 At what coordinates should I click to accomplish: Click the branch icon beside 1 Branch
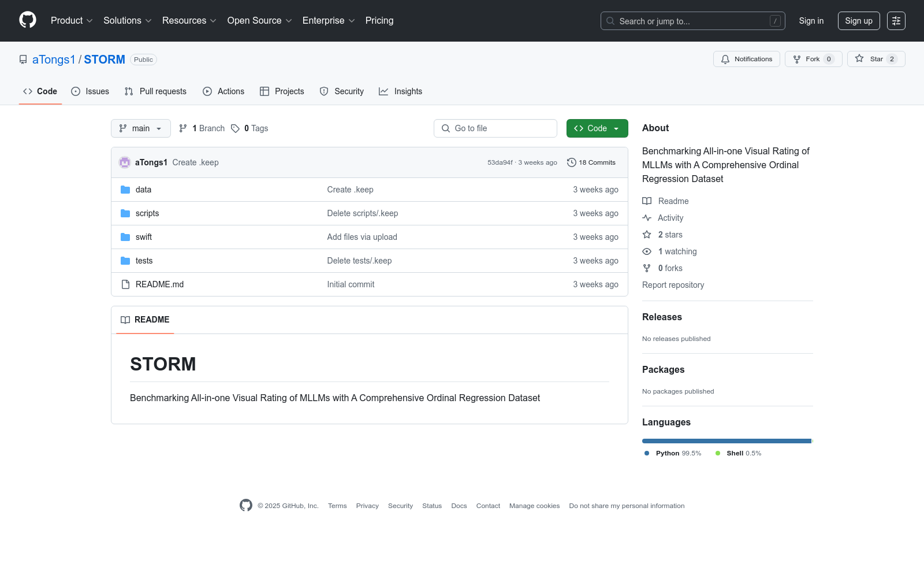[183, 128]
